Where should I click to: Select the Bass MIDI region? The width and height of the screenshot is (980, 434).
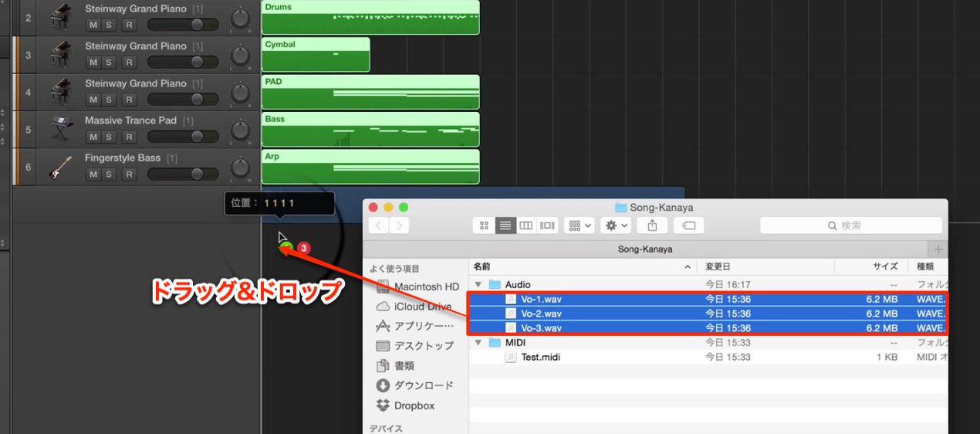[370, 129]
